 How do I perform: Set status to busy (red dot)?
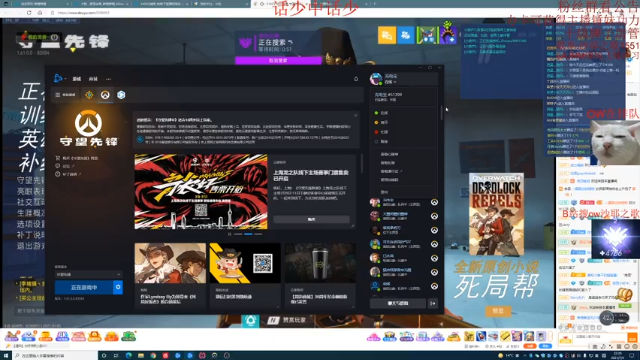[382, 132]
